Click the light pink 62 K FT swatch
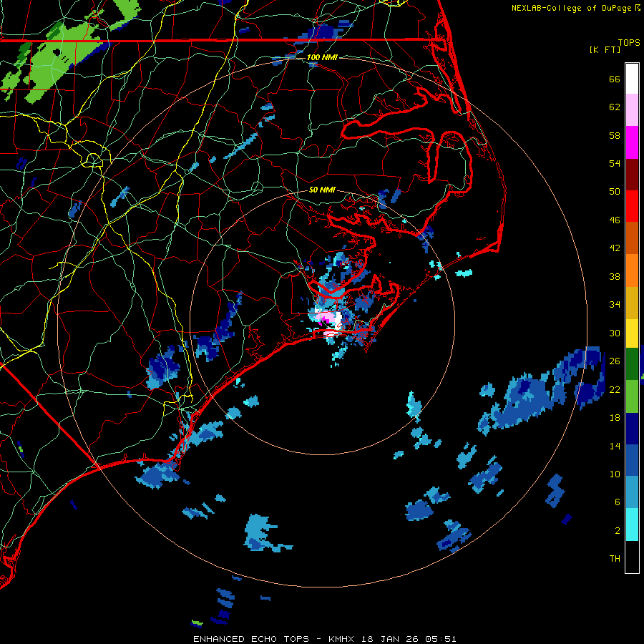The image size is (644, 644). [632, 109]
